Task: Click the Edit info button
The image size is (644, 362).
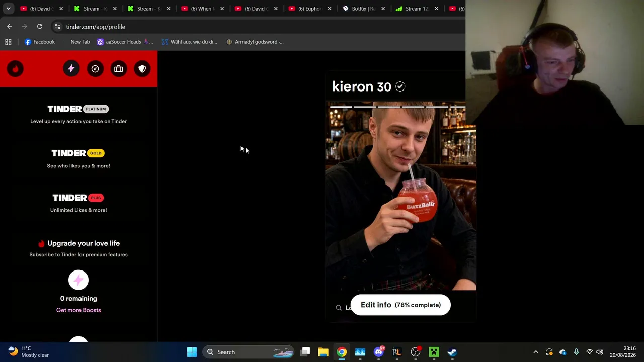Action: click(x=400, y=305)
